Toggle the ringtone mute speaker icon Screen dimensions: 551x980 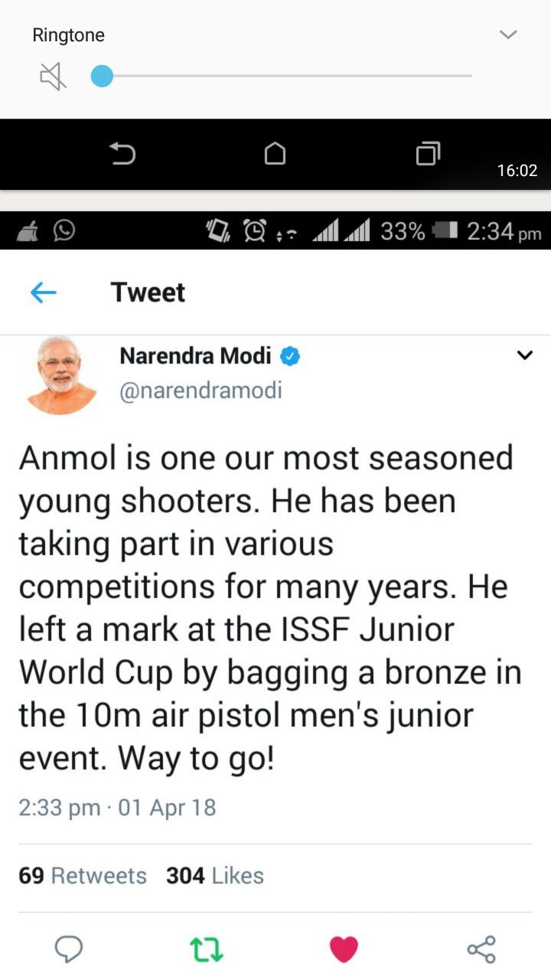tap(53, 77)
